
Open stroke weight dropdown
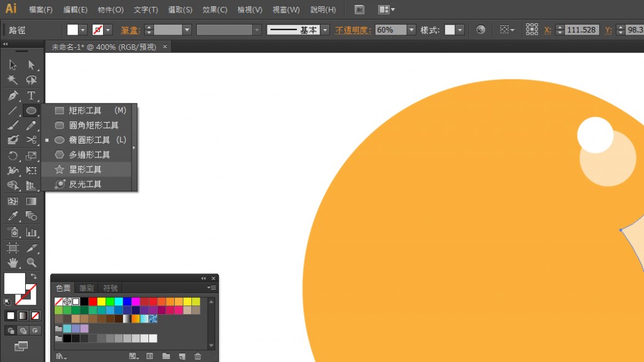point(187,30)
